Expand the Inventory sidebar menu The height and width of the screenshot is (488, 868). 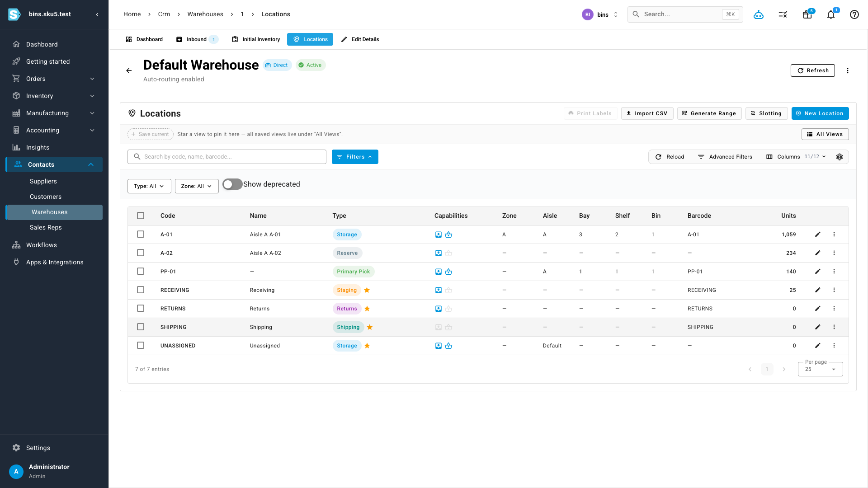(54, 96)
